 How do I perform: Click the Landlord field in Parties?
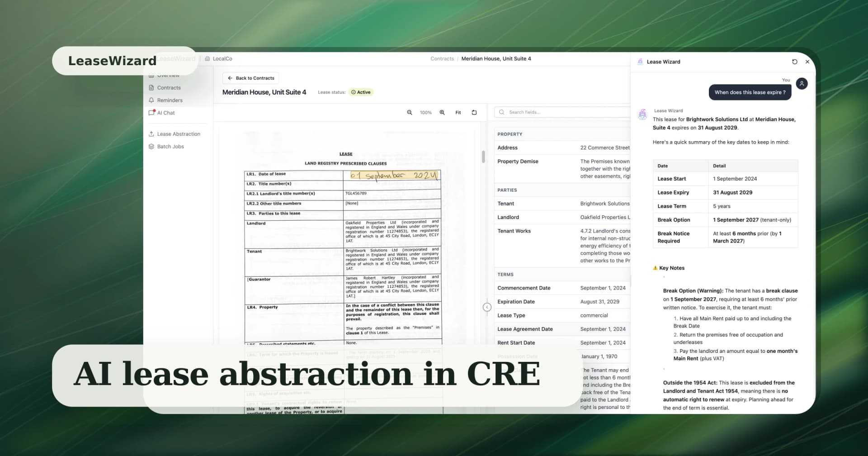[x=562, y=217]
